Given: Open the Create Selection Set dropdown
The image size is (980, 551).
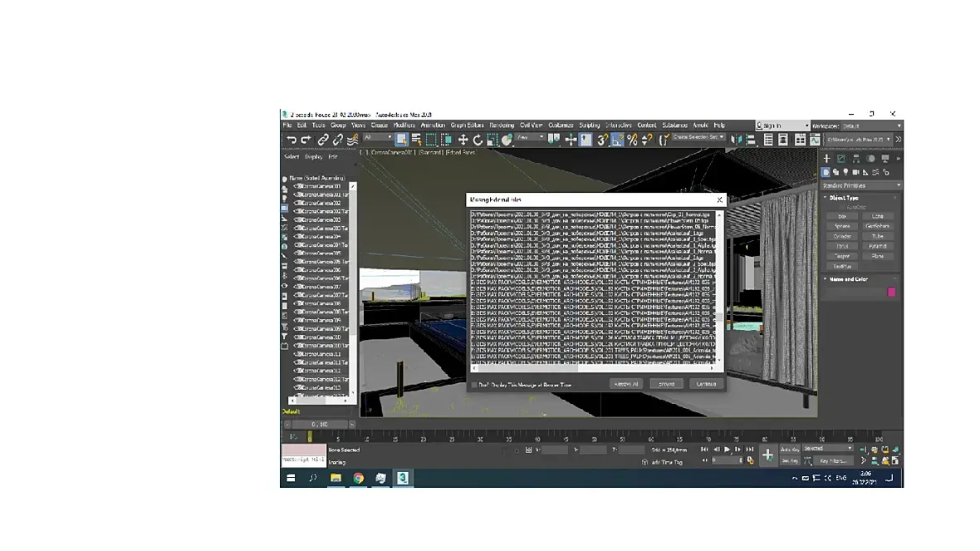Looking at the screenshot, I should [698, 137].
